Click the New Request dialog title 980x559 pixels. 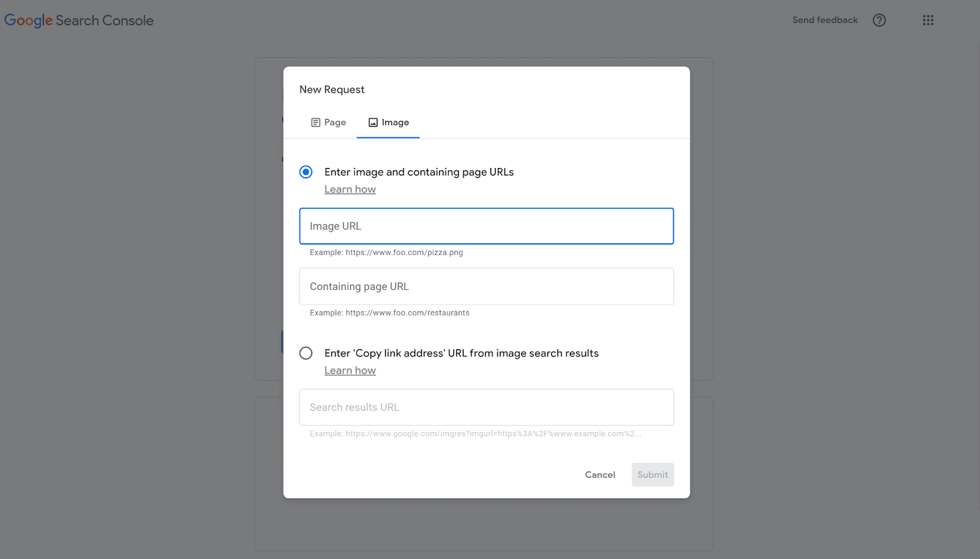pyautogui.click(x=331, y=89)
